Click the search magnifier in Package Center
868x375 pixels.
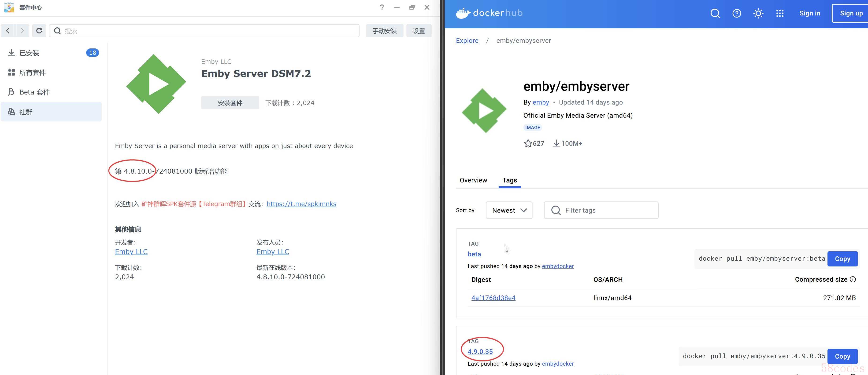pos(58,31)
